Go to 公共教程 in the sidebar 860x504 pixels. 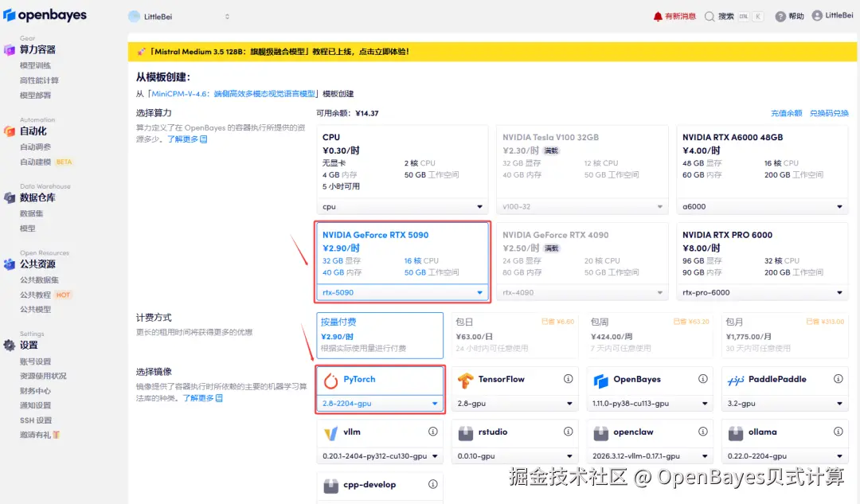click(x=35, y=295)
